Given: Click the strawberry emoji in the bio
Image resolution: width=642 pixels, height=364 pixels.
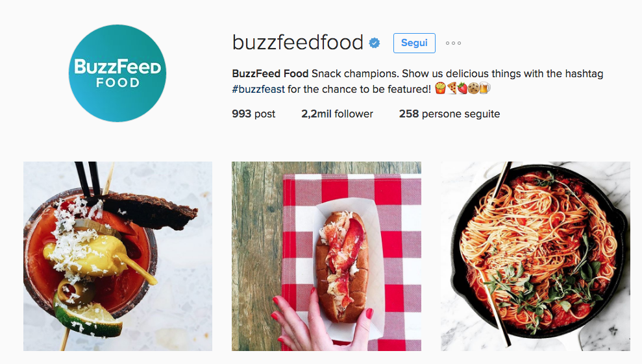Looking at the screenshot, I should (462, 88).
